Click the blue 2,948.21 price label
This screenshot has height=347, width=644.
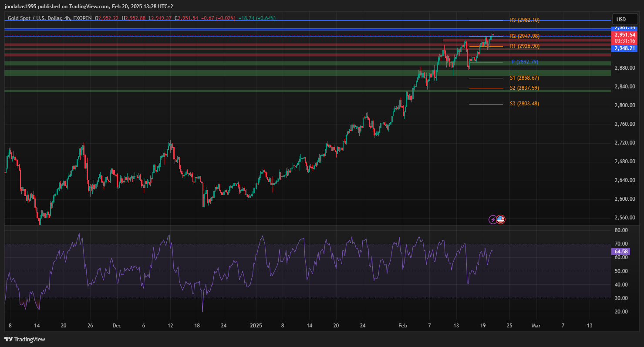[x=624, y=48]
